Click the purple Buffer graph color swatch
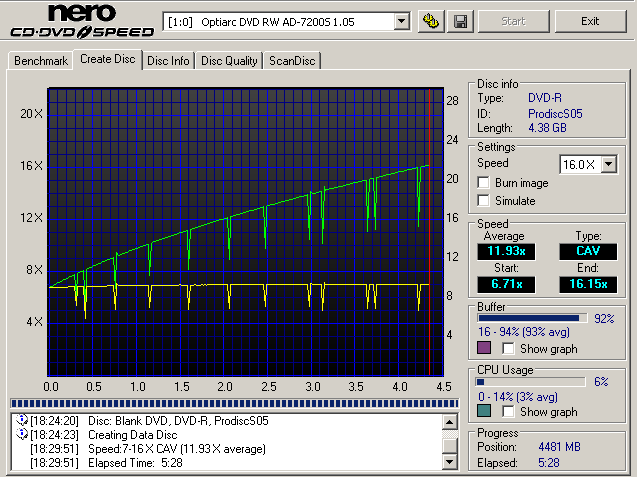Screen dimensions: 637x477 tap(485, 348)
